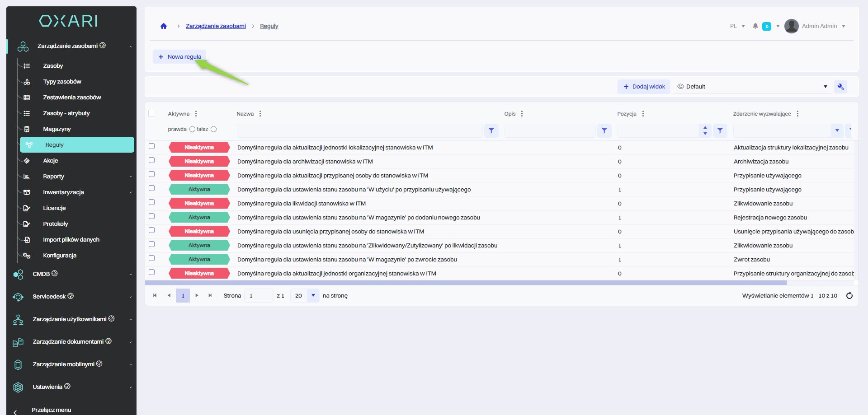Open Akcje in the sidebar menu

(51, 161)
